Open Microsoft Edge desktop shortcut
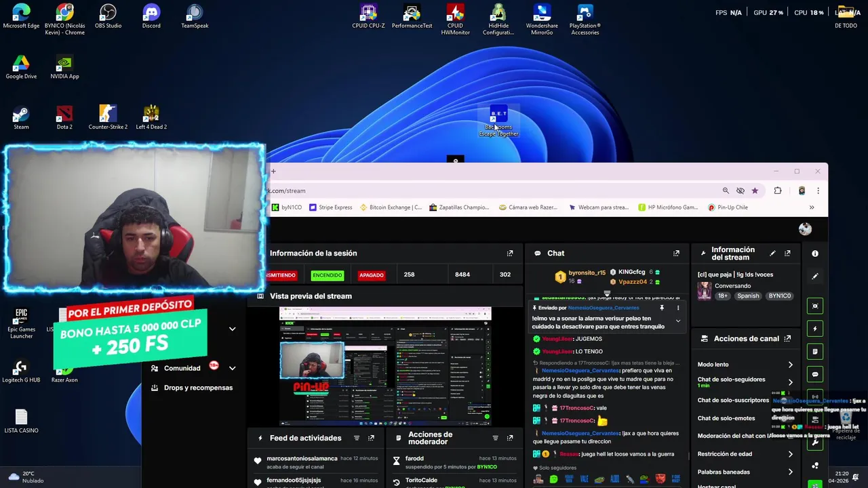Viewport: 868px width, 488px height. tap(21, 17)
